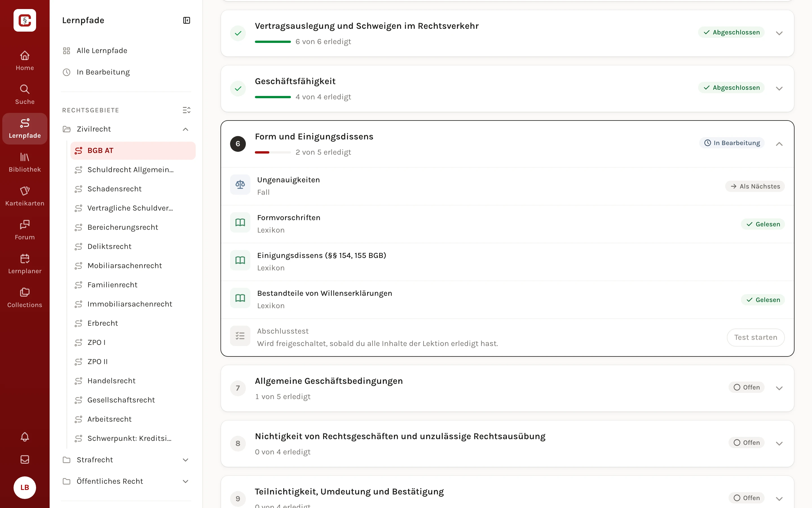This screenshot has width=812, height=508.
Task: Click the scales icon for Ungenauigkeiten
Action: point(240,185)
